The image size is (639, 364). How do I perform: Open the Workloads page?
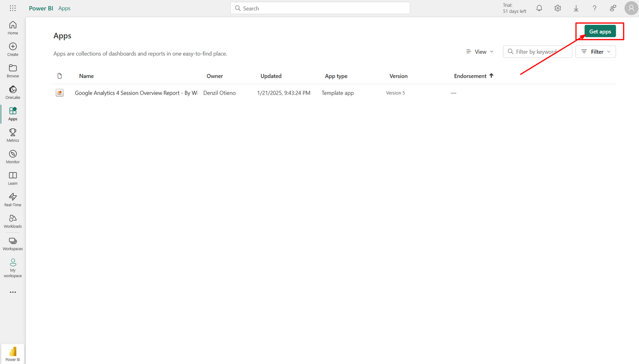pyautogui.click(x=12, y=221)
